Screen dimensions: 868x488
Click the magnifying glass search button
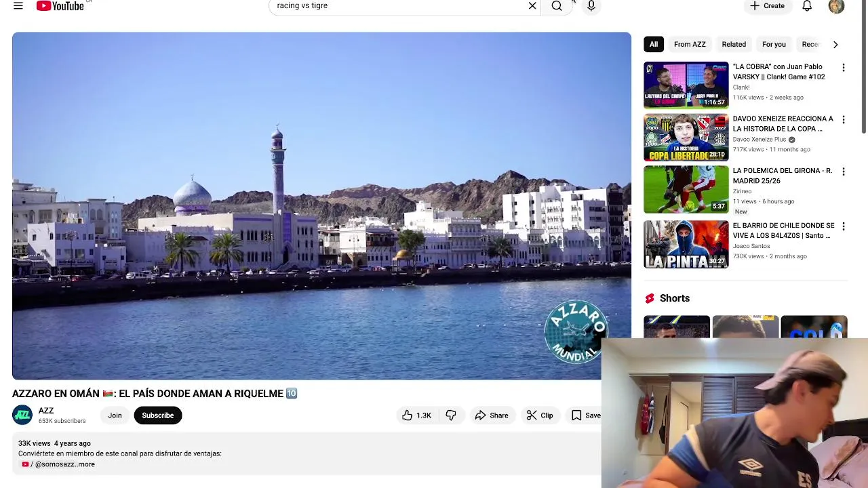[557, 6]
